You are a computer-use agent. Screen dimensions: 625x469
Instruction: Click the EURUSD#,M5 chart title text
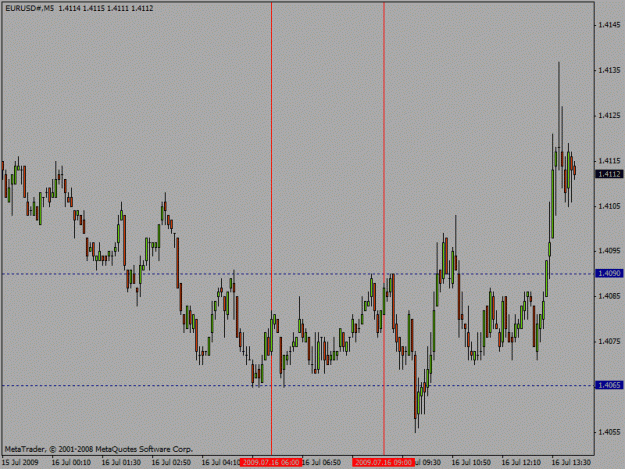[30, 8]
